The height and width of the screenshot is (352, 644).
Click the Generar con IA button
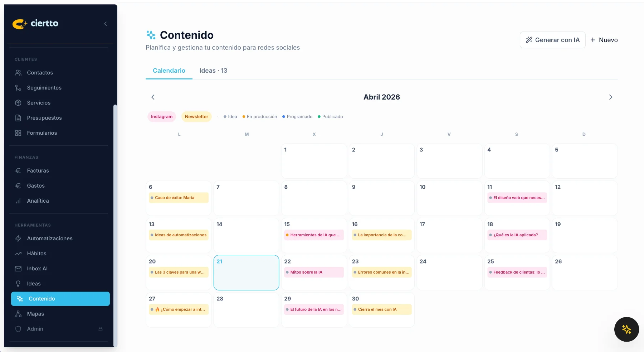(x=552, y=40)
